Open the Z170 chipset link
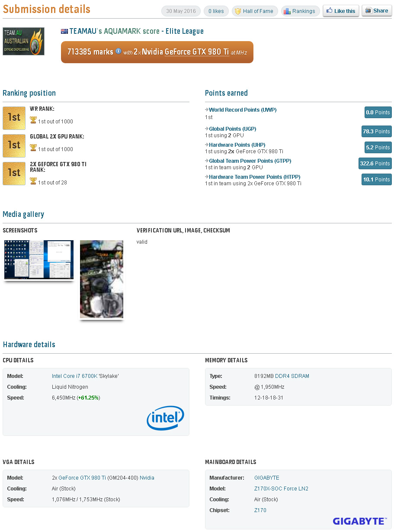 260,510
